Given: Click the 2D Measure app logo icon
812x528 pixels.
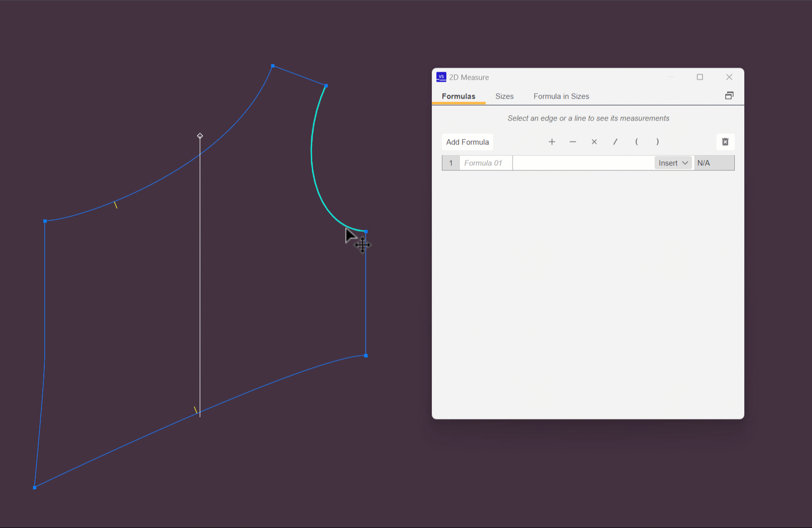Looking at the screenshot, I should point(441,77).
